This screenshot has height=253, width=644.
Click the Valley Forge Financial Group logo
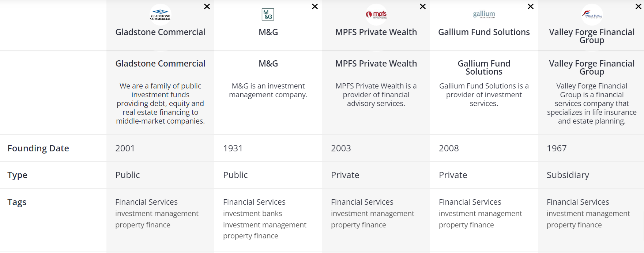[x=592, y=15]
